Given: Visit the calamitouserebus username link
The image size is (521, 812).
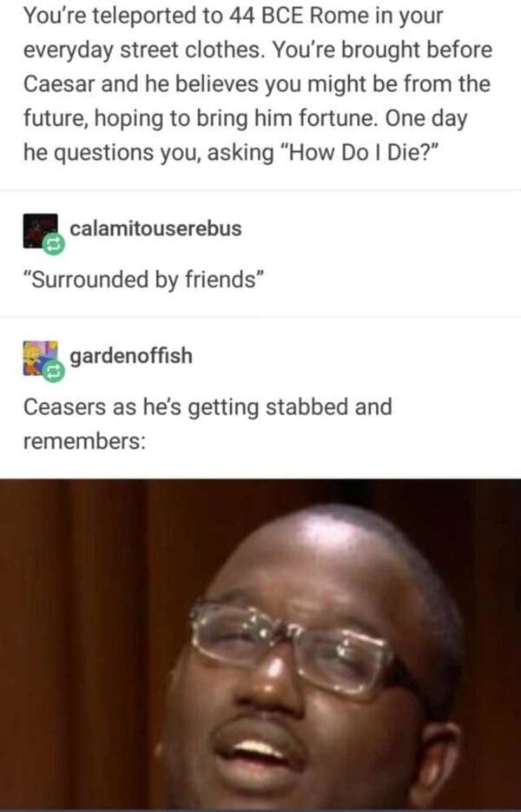Looking at the screenshot, I should click(155, 228).
